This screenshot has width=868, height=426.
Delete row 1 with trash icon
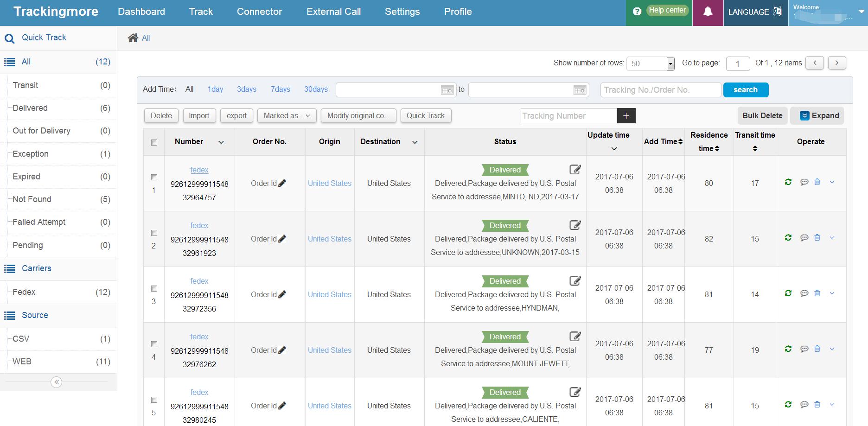tap(817, 182)
